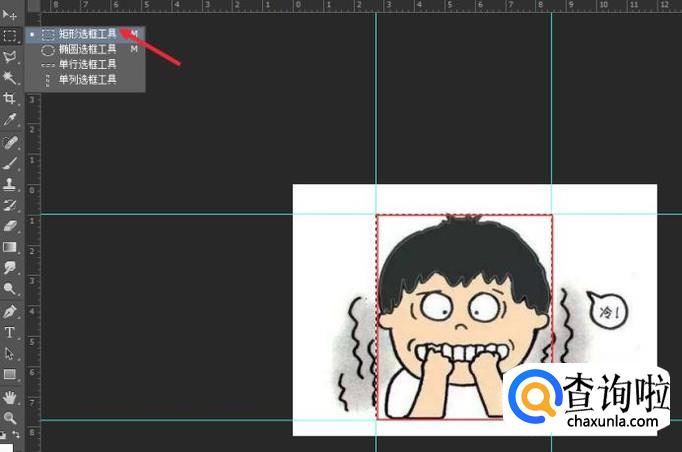Viewport: 682px width, 452px height.
Task: Click the 冷! speech bubble in image
Action: [608, 310]
